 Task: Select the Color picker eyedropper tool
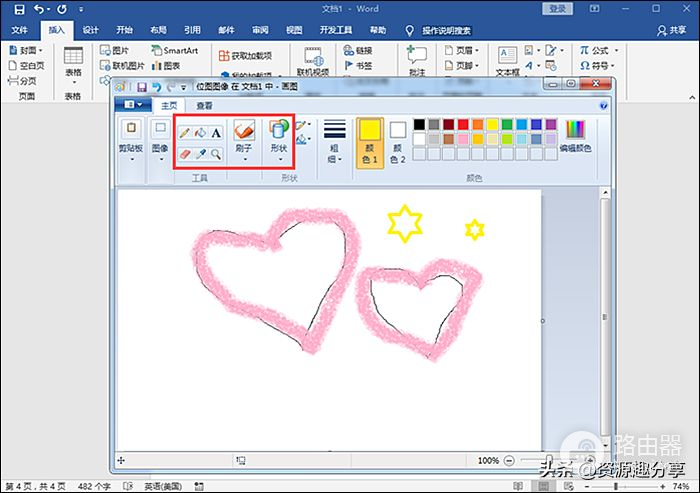pos(200,155)
